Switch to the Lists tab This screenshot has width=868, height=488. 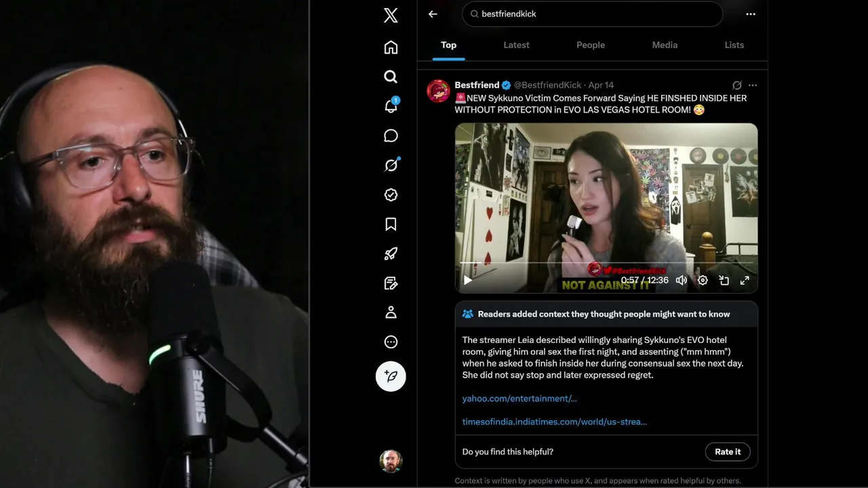[x=734, y=45]
